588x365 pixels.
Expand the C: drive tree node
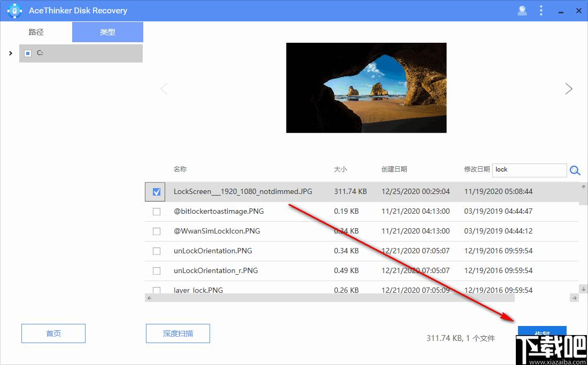(x=11, y=53)
